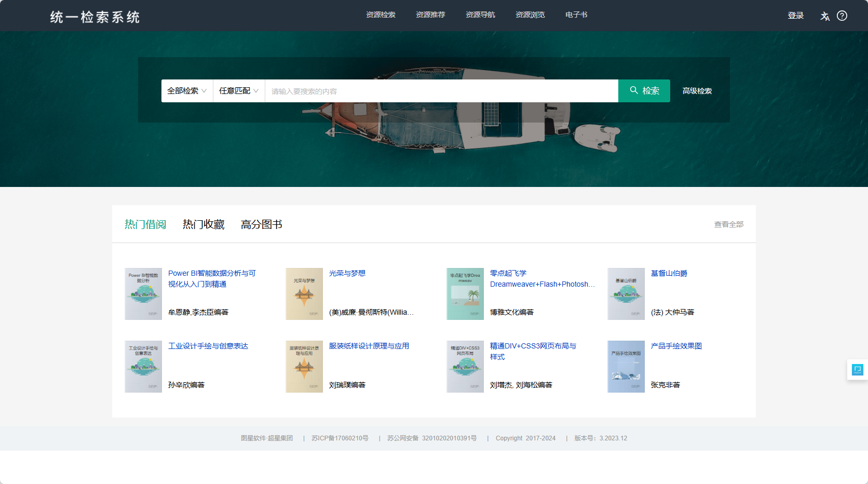This screenshot has height=484, width=868.
Task: Open the help question mark icon
Action: click(x=842, y=16)
